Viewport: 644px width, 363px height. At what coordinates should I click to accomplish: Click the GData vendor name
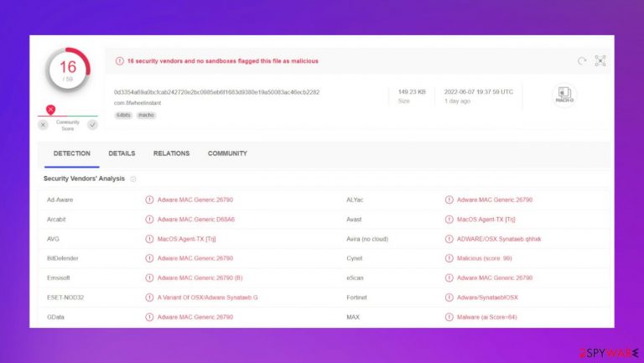55,317
